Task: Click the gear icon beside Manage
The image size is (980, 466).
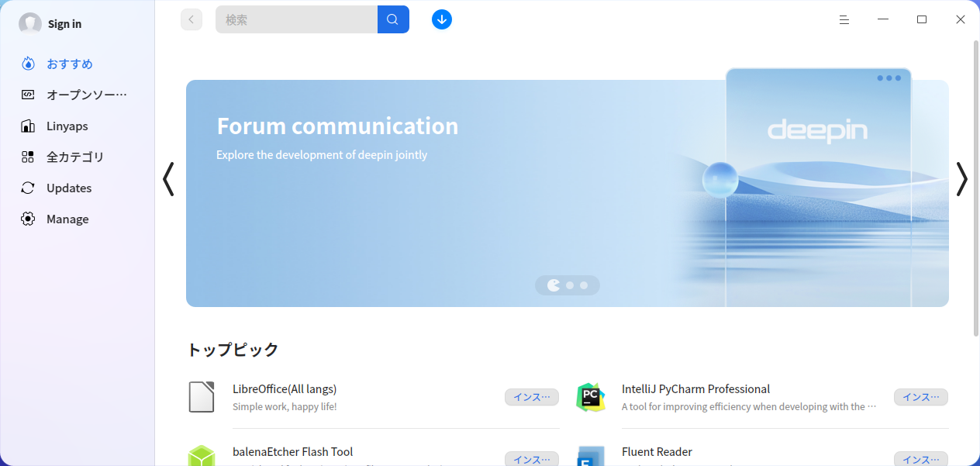Action: [x=28, y=219]
